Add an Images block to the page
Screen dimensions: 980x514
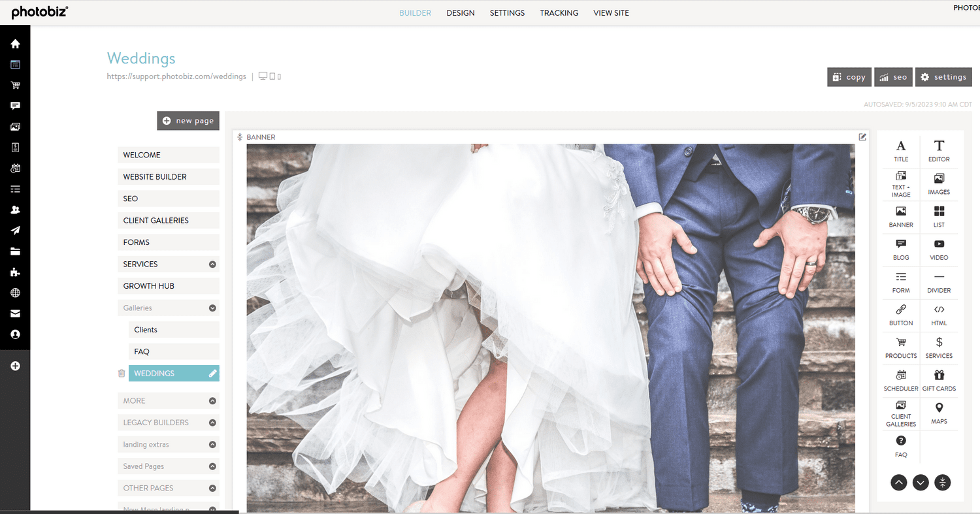(939, 184)
